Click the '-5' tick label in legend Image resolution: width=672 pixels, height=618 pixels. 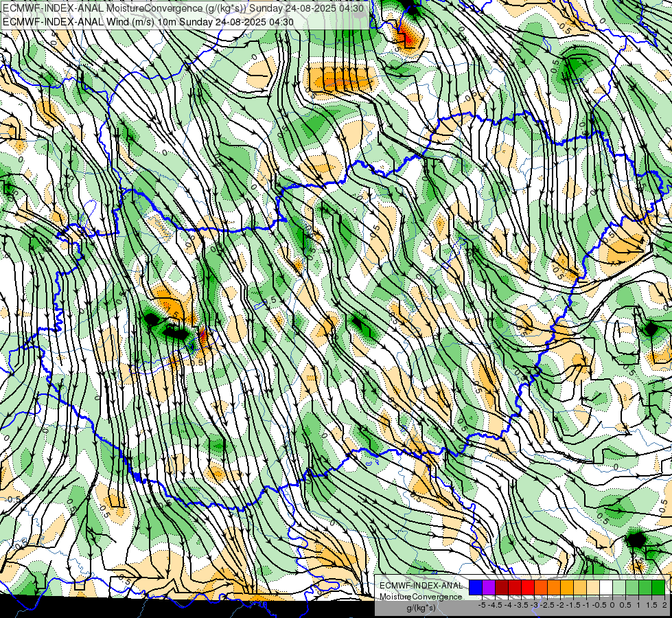(482, 605)
